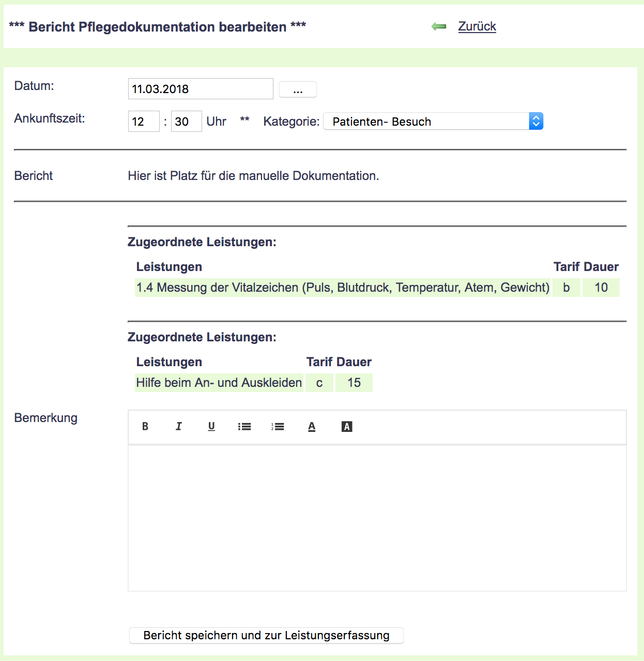Image resolution: width=644 pixels, height=661 pixels.
Task: Click the green back arrow icon
Action: pos(439,26)
